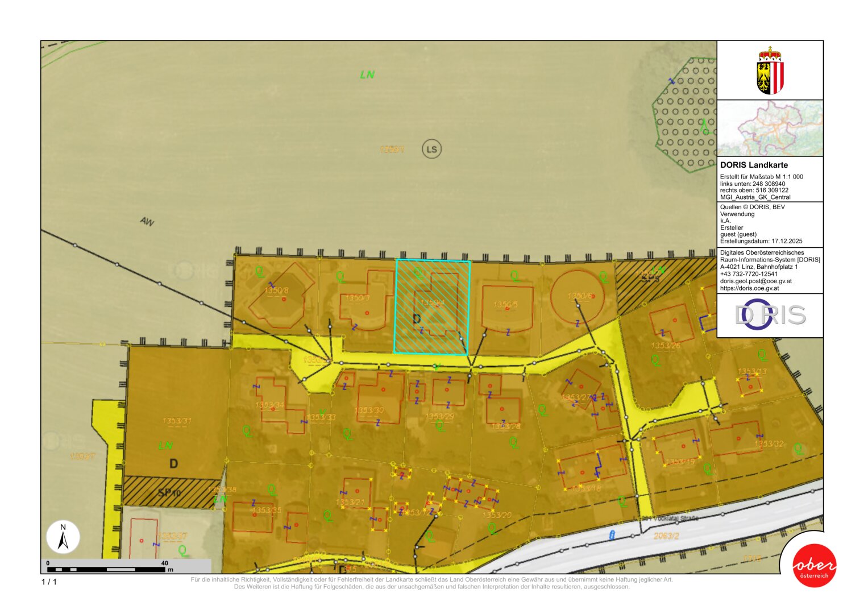Click the circled LS map symbol
The image size is (868, 614).
(x=431, y=150)
